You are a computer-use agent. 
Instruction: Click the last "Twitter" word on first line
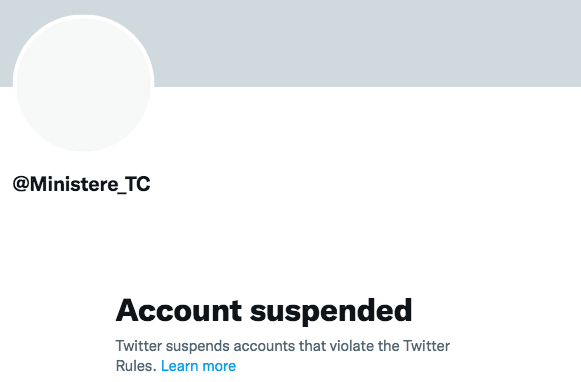[x=426, y=346]
